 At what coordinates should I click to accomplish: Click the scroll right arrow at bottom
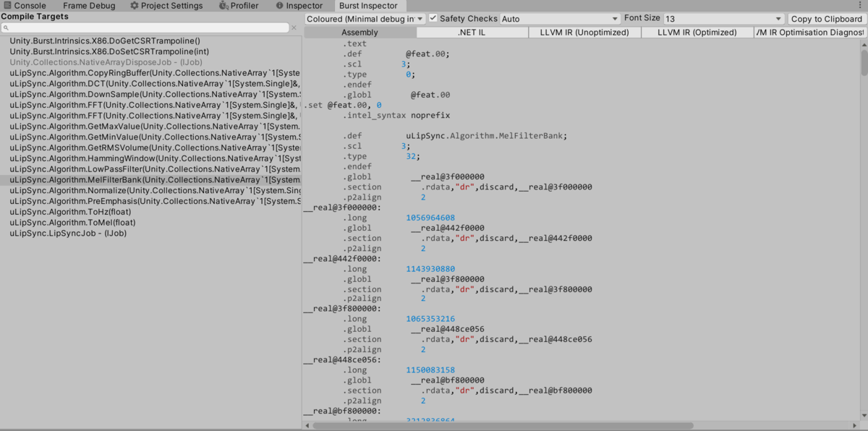856,425
